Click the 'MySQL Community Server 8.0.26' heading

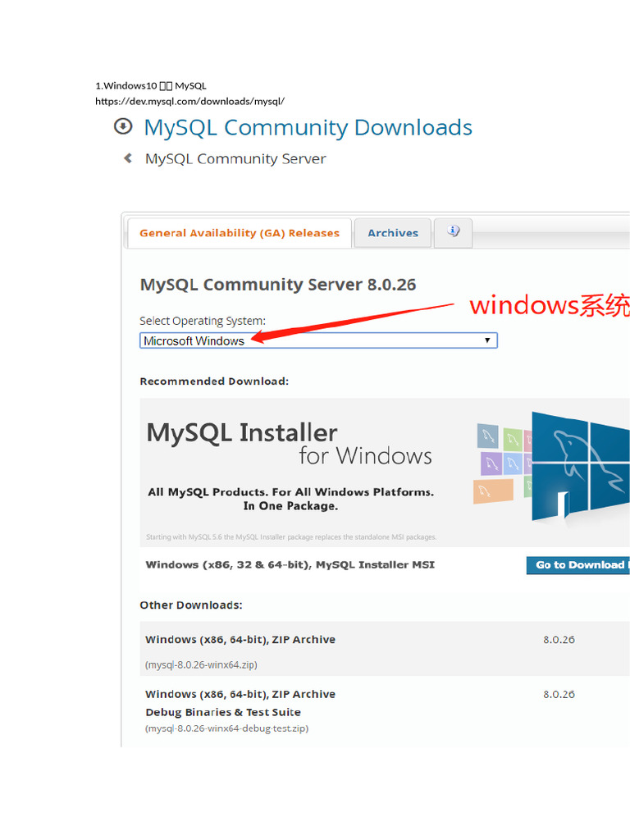277,285
